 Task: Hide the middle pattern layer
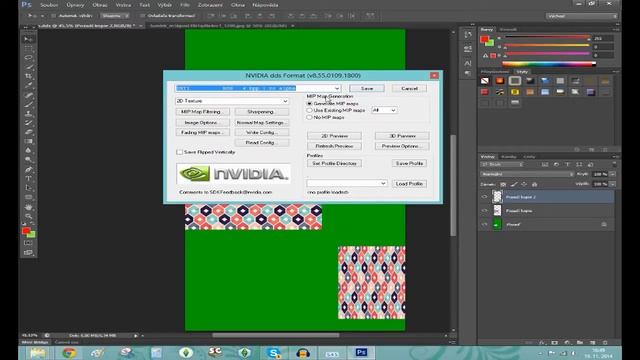484,211
